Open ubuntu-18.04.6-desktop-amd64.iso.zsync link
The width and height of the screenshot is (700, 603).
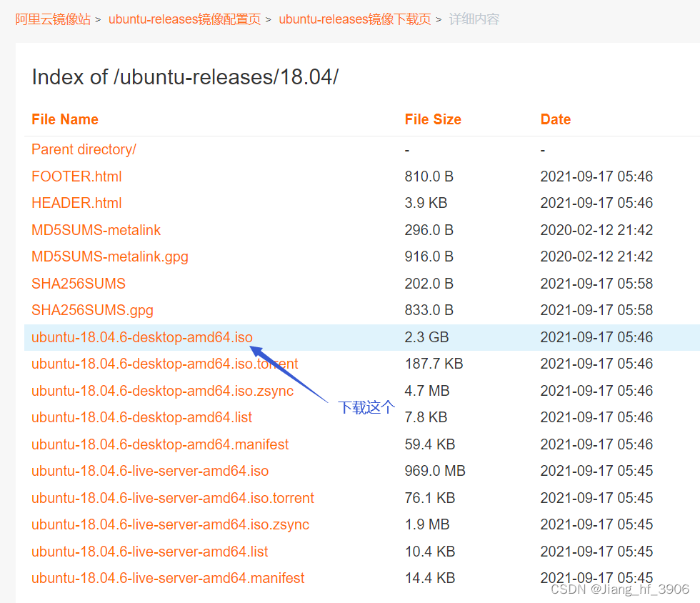(x=162, y=390)
